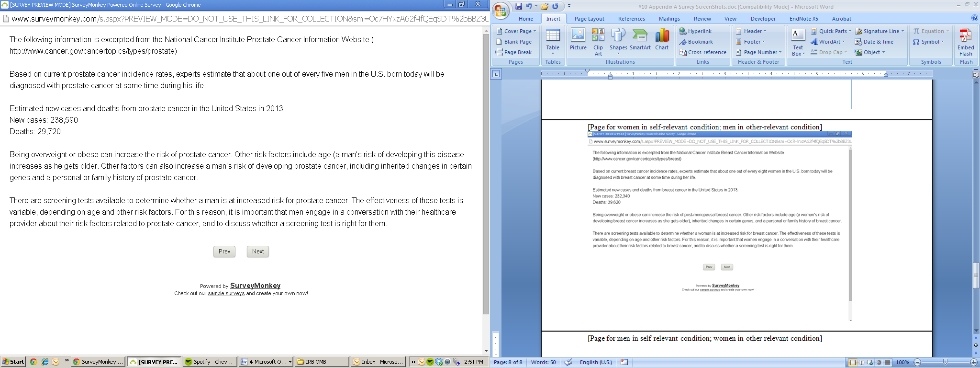Switch to the Spotify taskbar window
Viewport: 980px width, 368px height.
(x=211, y=362)
